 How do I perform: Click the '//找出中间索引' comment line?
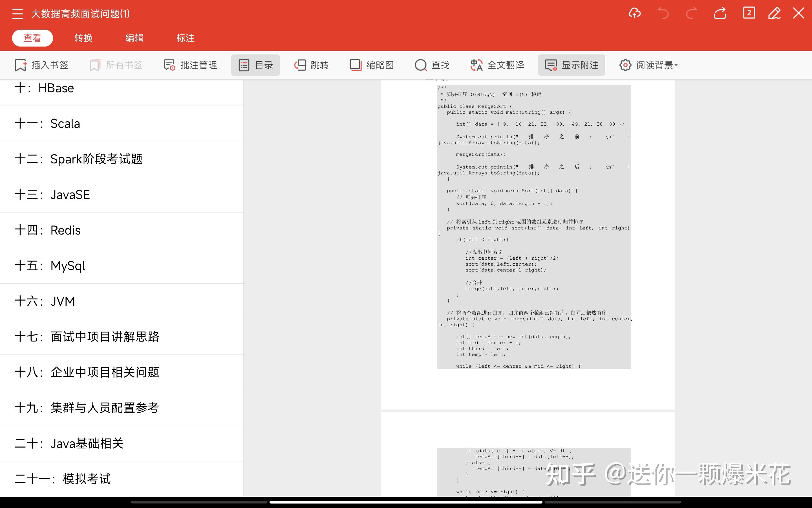click(484, 252)
